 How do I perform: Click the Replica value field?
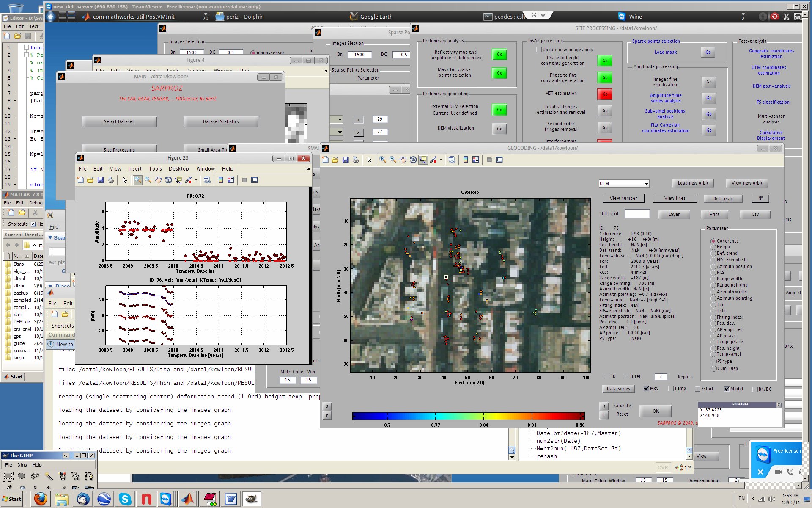pos(661,377)
